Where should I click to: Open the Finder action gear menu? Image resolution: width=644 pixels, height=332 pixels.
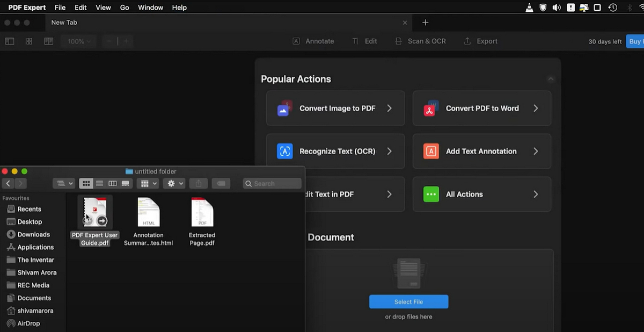point(173,183)
